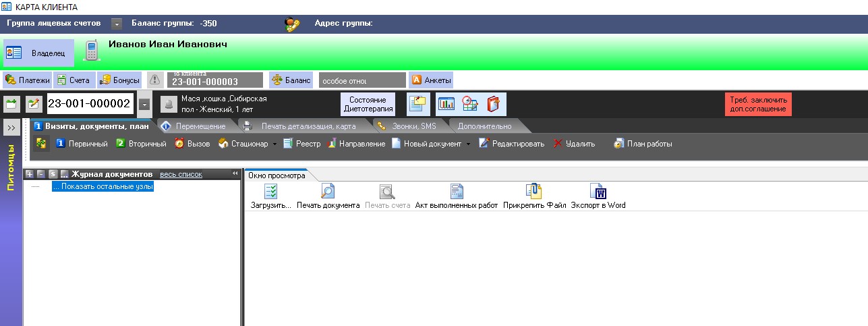The image size is (868, 326).
Task: Open dropdown next to pet number 23-001-000002
Action: (144, 104)
